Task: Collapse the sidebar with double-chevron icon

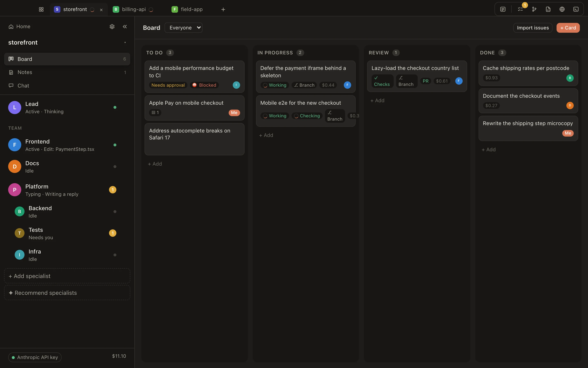Action: pos(125,27)
